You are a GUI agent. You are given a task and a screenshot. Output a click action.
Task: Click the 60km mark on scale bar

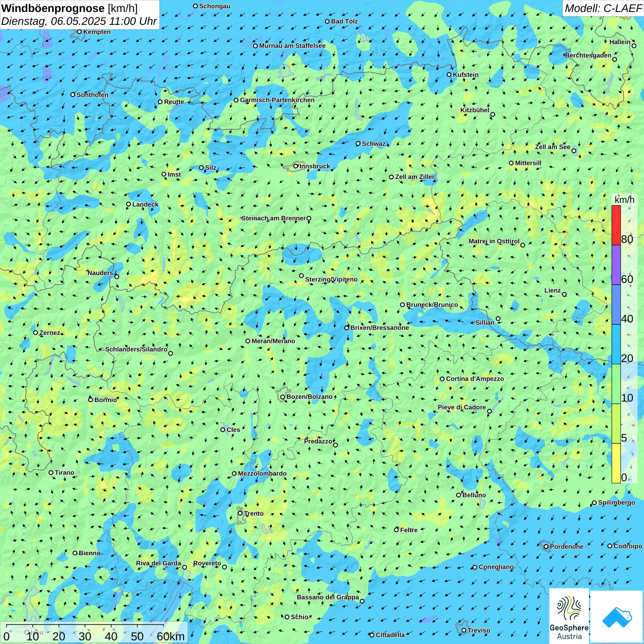point(171,636)
